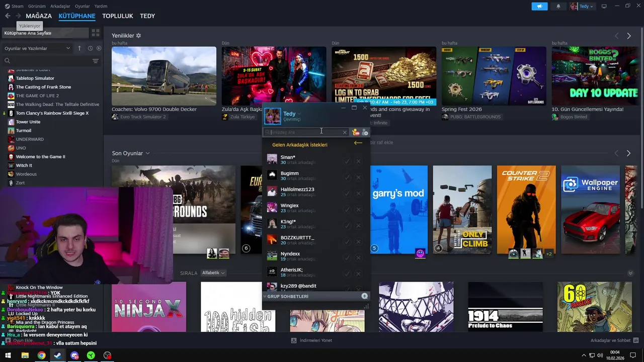Go back using yellow arrow in friends list
This screenshot has height=362, width=644.
(x=358, y=143)
